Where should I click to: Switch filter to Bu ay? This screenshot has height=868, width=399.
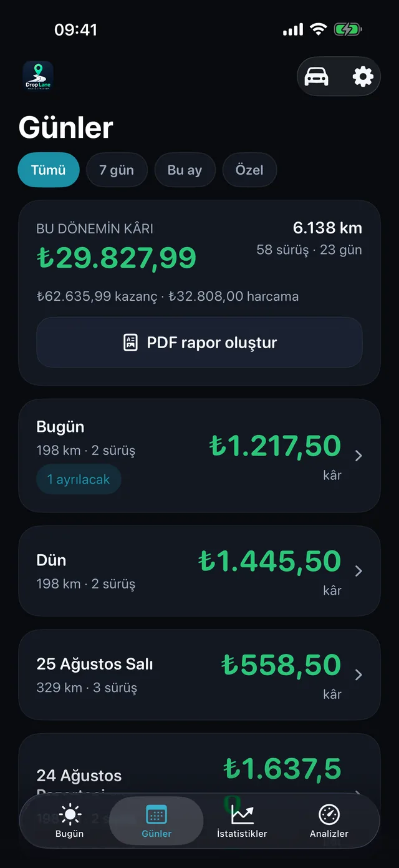pos(185,170)
